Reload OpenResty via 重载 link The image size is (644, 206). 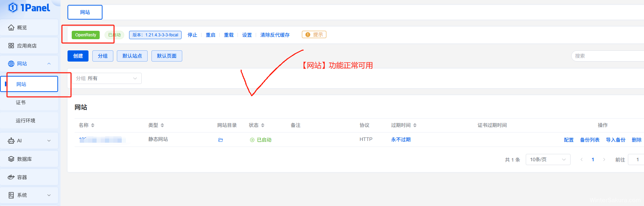click(x=229, y=35)
